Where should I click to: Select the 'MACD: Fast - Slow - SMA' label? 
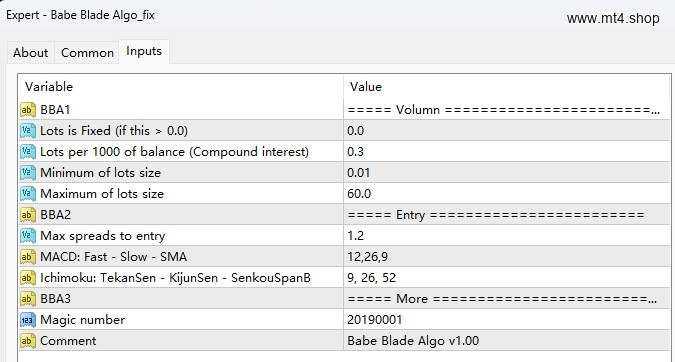click(x=114, y=257)
